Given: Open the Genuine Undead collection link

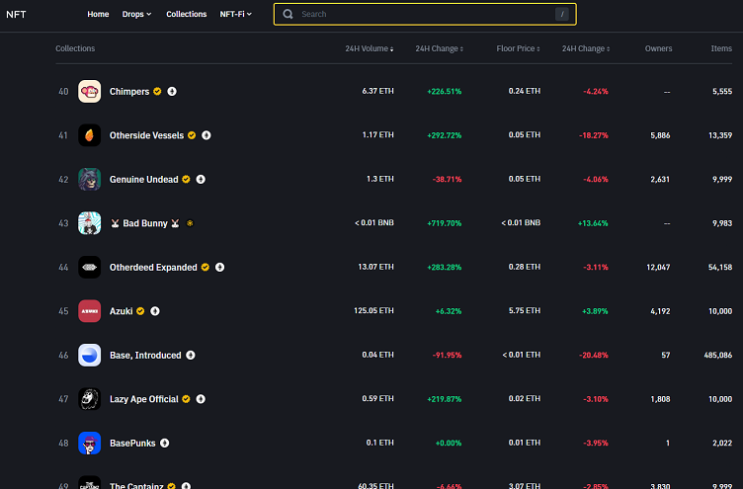Looking at the screenshot, I should click(x=144, y=179).
